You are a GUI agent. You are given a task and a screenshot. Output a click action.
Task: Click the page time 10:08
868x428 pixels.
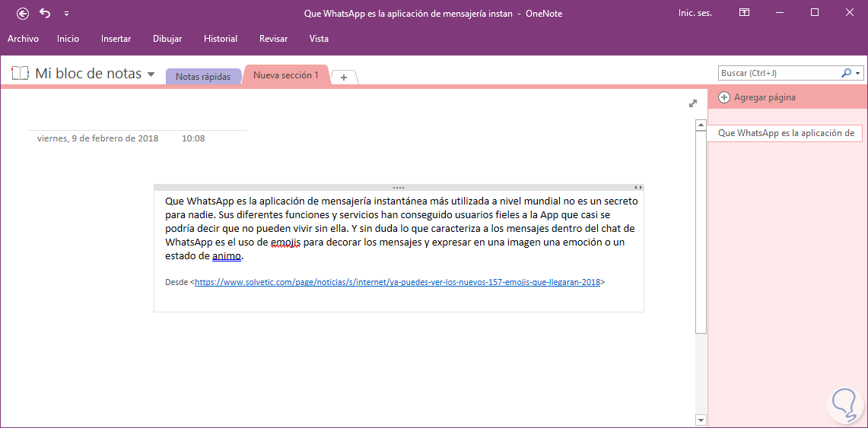click(193, 138)
